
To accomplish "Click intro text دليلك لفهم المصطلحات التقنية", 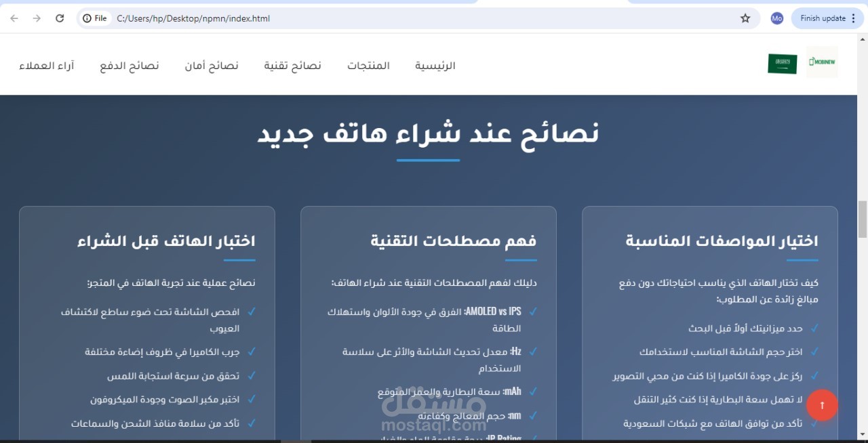I will coord(434,283).
